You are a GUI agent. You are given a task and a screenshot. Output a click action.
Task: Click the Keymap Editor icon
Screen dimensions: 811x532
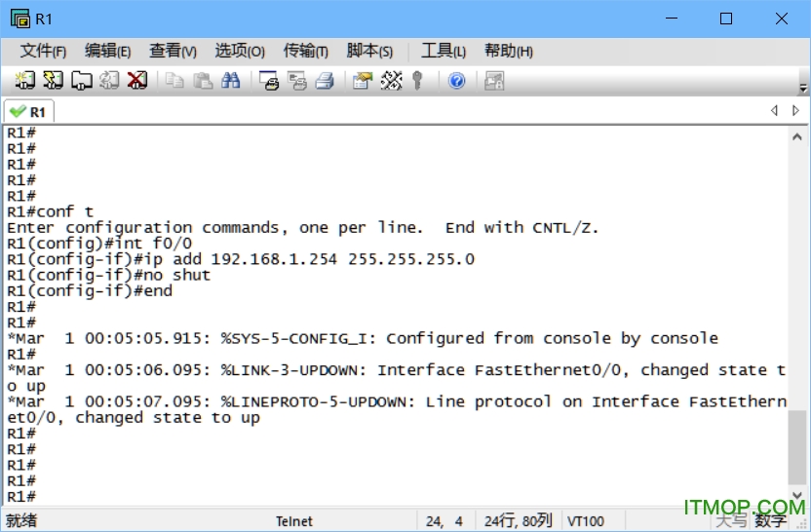[x=391, y=81]
